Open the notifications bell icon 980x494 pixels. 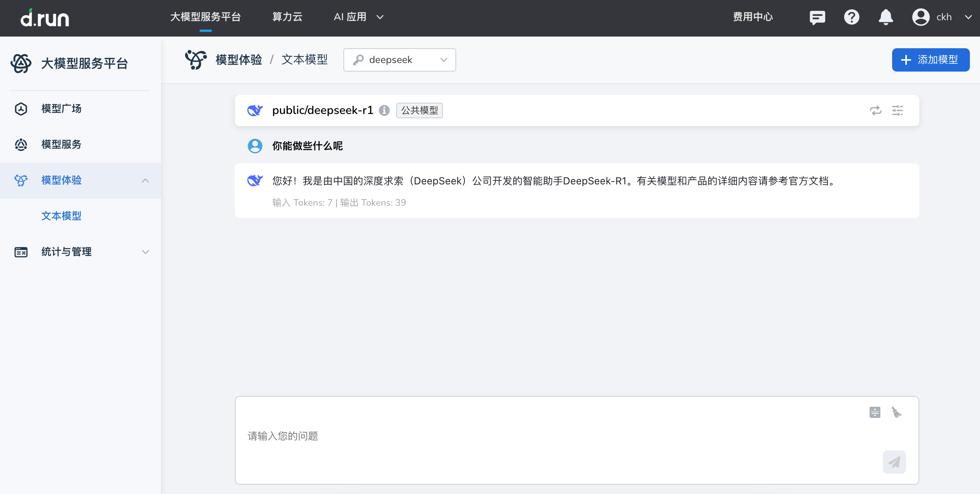pos(886,17)
